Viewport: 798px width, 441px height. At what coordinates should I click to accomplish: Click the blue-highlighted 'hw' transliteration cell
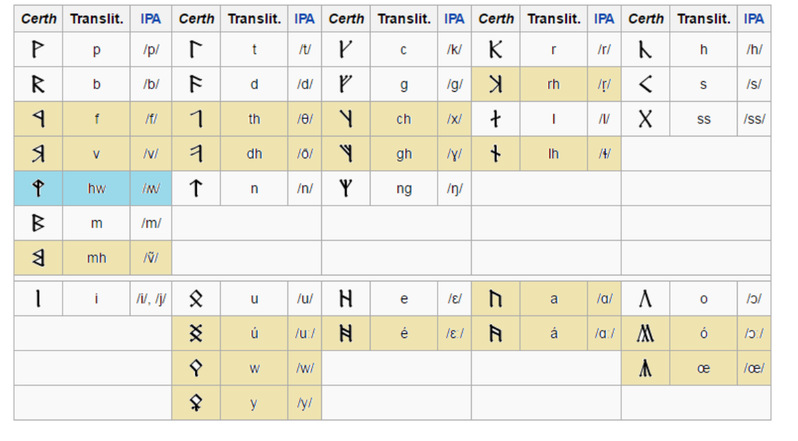(x=96, y=188)
